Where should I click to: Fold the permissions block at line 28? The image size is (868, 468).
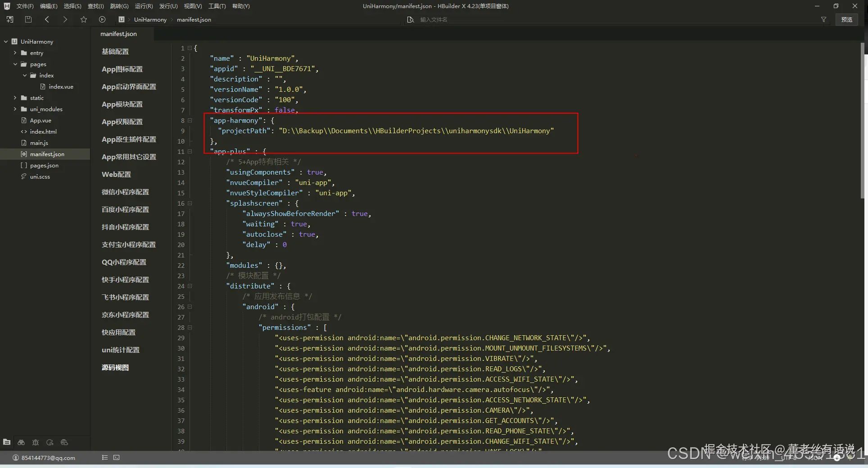pos(190,327)
